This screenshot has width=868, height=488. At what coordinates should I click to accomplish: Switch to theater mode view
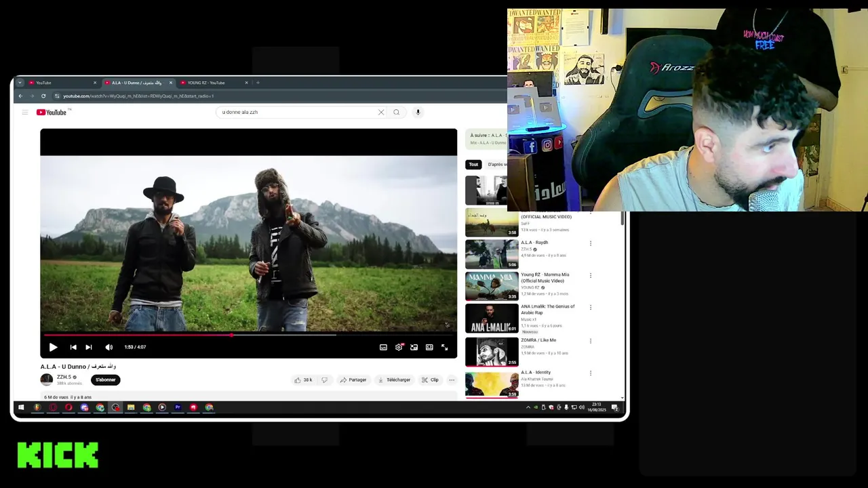[429, 347]
